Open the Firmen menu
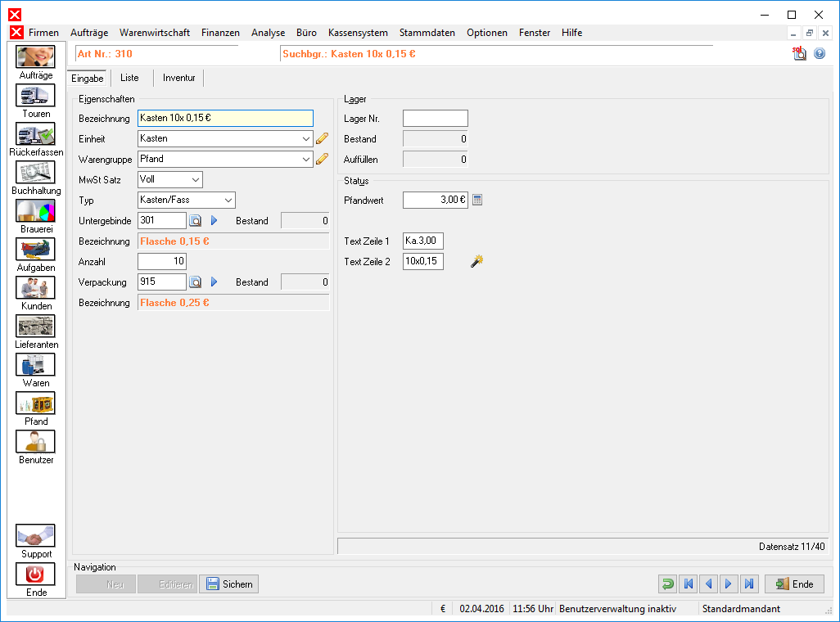The width and height of the screenshot is (840, 622). click(x=44, y=33)
